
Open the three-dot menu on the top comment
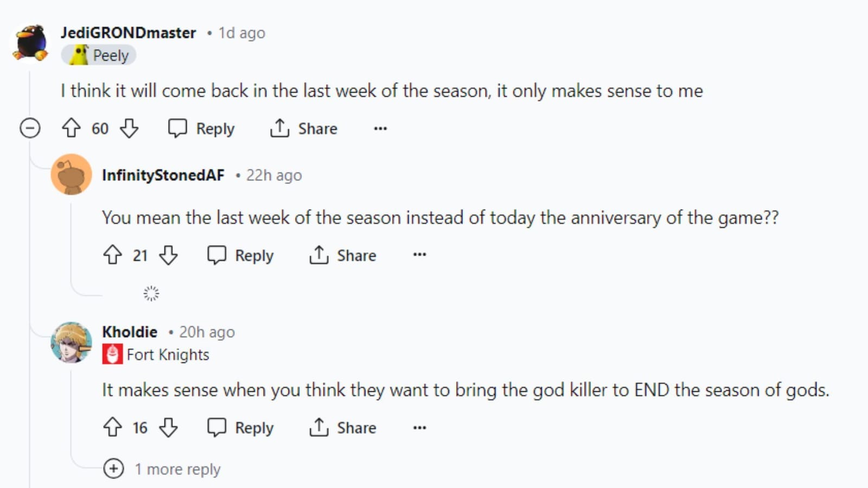click(x=380, y=129)
